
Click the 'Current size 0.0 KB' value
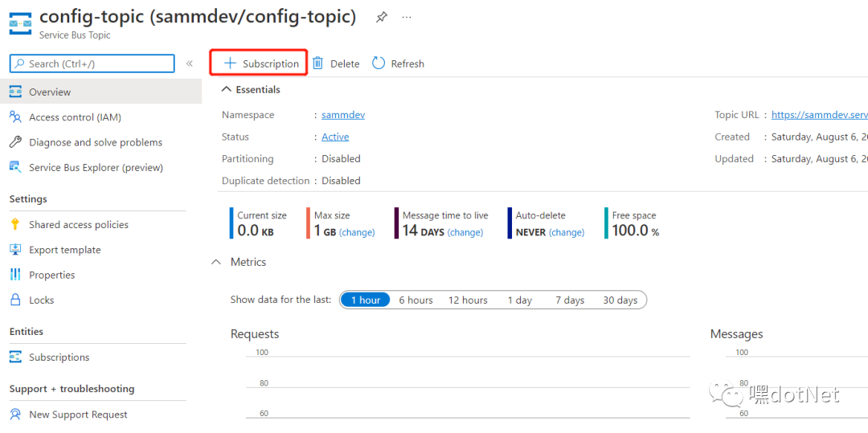[x=256, y=231]
